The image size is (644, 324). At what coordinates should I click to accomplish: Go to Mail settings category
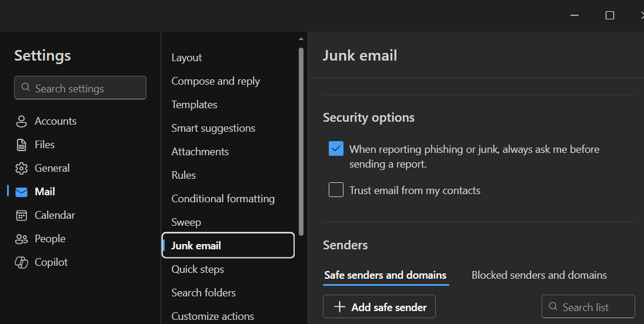point(45,192)
